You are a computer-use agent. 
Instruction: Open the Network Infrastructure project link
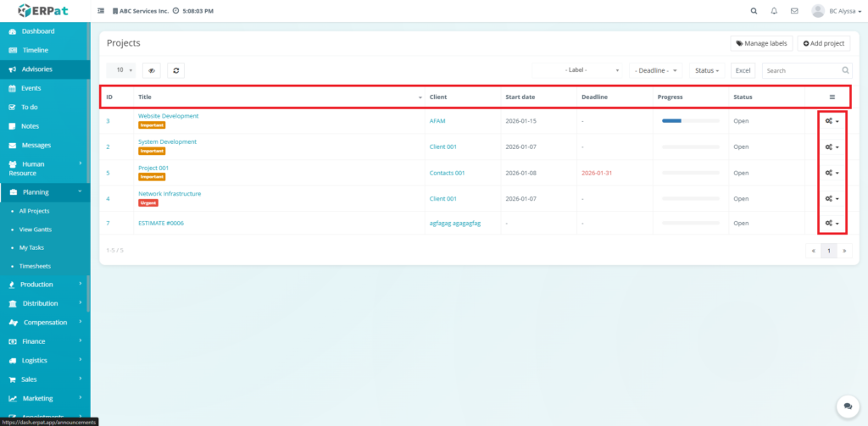pyautogui.click(x=170, y=194)
